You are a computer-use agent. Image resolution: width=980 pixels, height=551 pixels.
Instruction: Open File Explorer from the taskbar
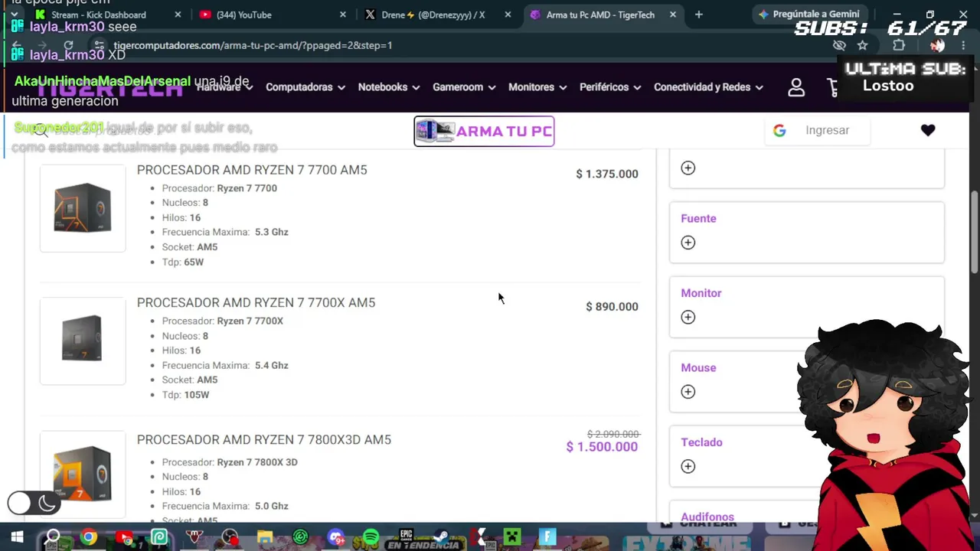[265, 537]
